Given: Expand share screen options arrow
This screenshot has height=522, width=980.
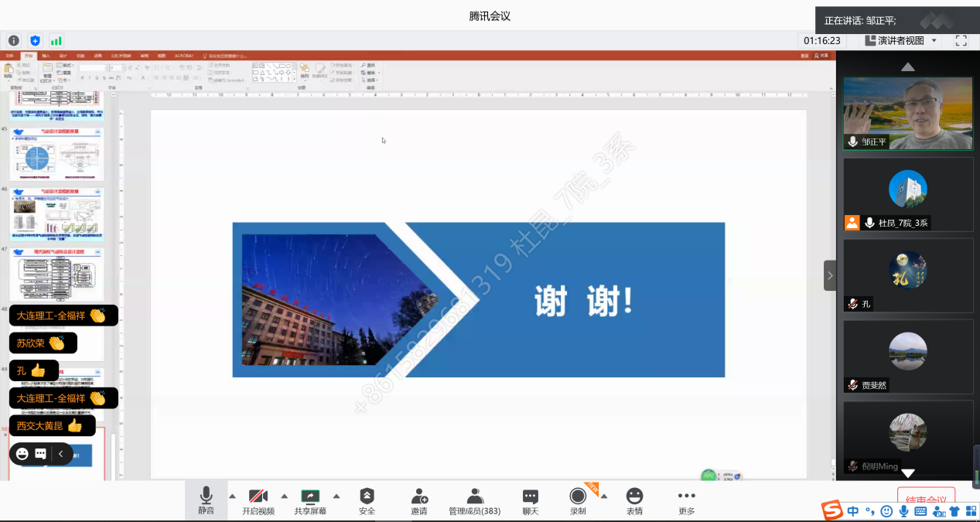Looking at the screenshot, I should [x=336, y=496].
